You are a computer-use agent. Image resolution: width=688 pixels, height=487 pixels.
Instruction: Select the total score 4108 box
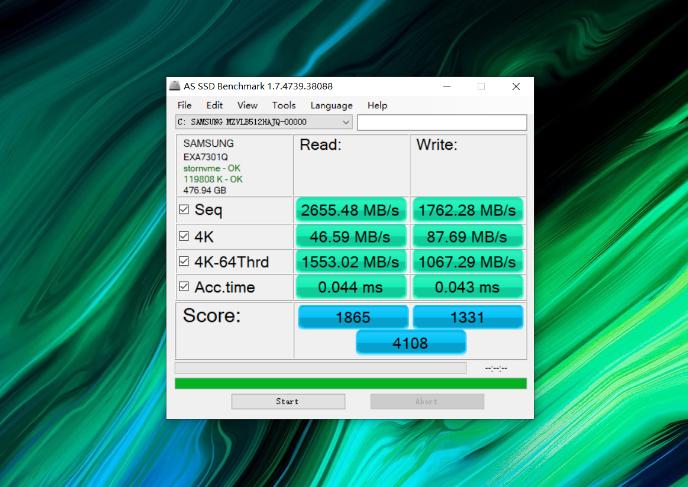tap(411, 343)
